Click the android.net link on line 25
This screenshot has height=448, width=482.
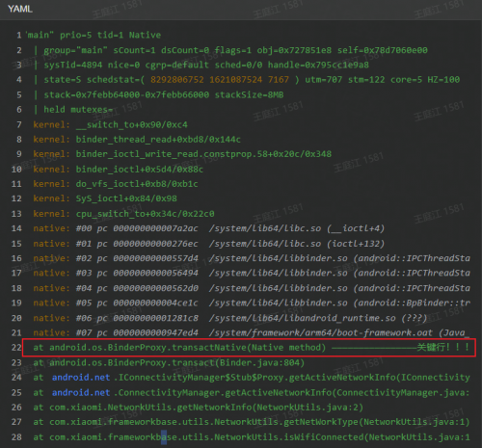81,392
